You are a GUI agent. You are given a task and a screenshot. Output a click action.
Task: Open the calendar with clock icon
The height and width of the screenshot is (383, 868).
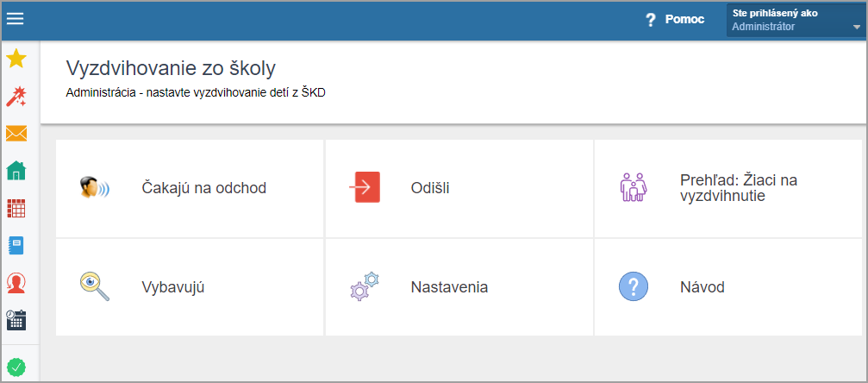[x=16, y=320]
